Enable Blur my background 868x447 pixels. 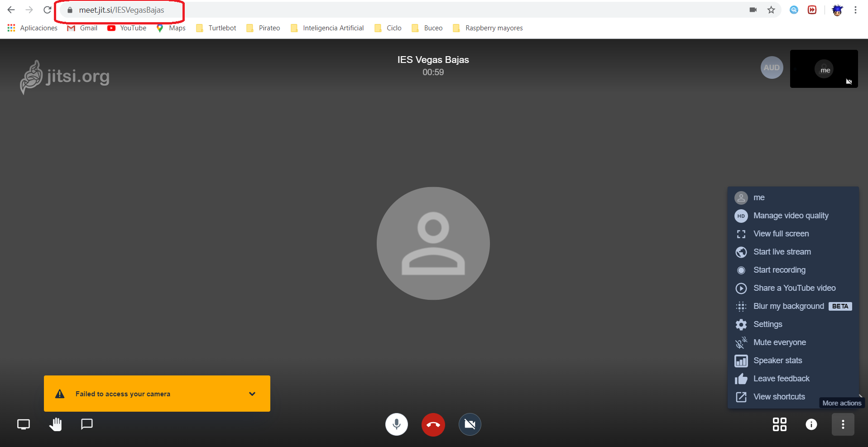pos(788,306)
